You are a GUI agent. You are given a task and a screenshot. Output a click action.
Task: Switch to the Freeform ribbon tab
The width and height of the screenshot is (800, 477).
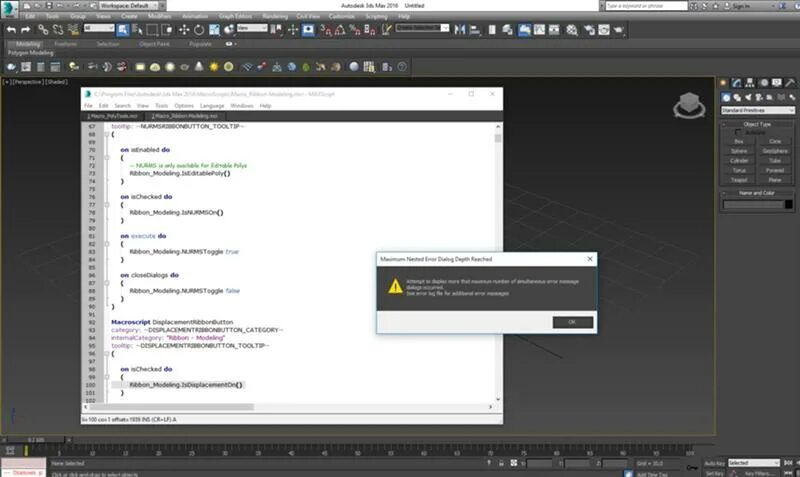(66, 44)
